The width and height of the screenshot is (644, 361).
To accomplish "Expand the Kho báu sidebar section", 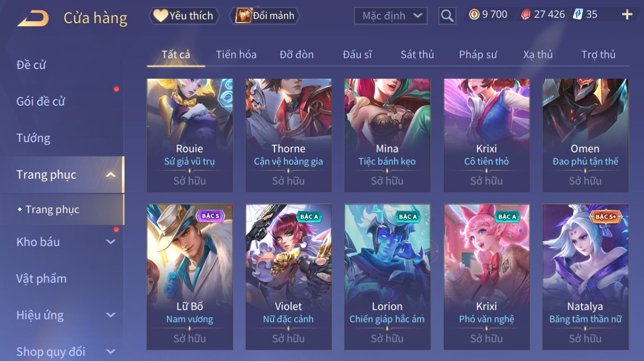I will coord(111,242).
